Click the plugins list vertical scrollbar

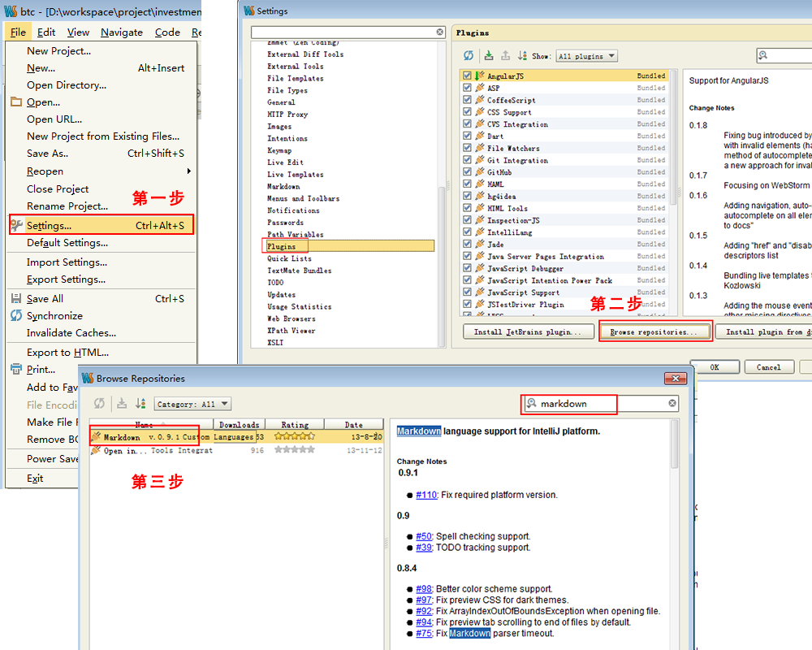673,138
